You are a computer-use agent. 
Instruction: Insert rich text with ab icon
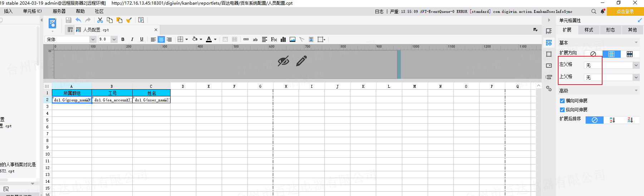pyautogui.click(x=255, y=39)
